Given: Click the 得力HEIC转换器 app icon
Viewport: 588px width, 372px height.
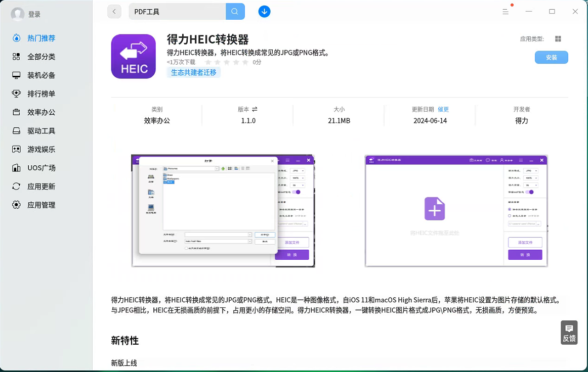Looking at the screenshot, I should [134, 57].
